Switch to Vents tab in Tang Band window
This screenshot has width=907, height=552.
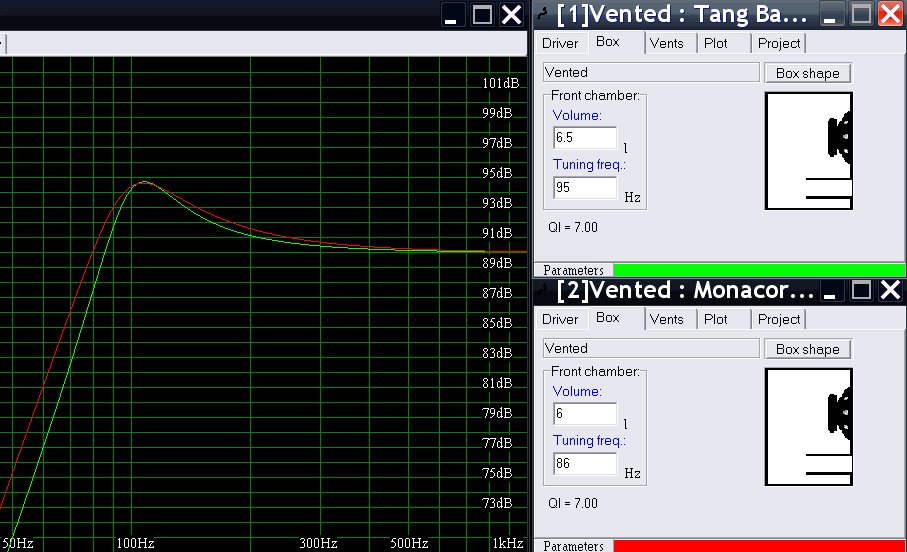click(666, 43)
